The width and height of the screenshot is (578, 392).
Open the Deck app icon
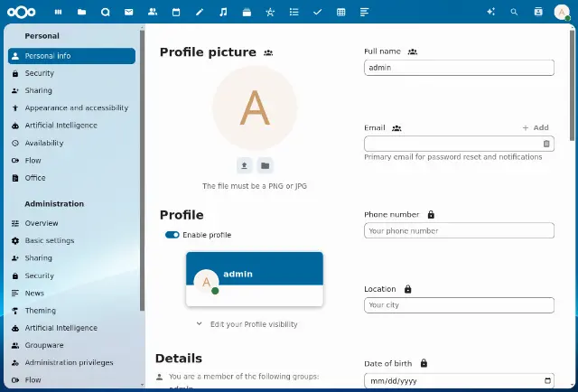click(247, 12)
